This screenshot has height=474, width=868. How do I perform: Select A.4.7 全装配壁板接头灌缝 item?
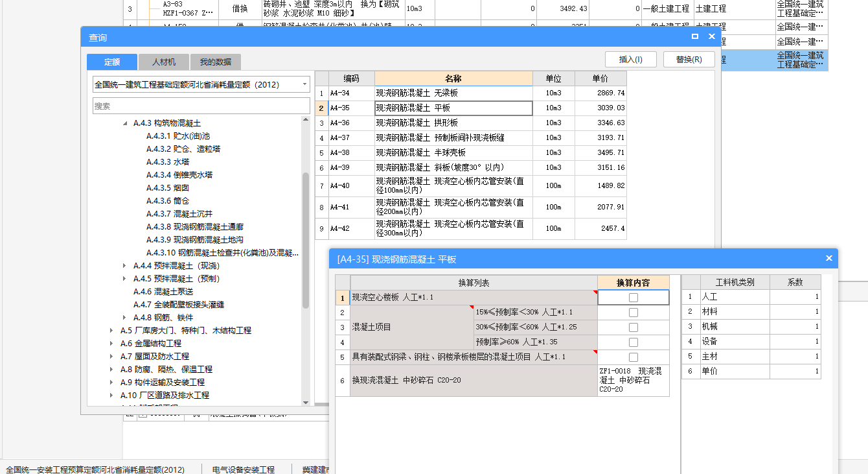pos(179,305)
